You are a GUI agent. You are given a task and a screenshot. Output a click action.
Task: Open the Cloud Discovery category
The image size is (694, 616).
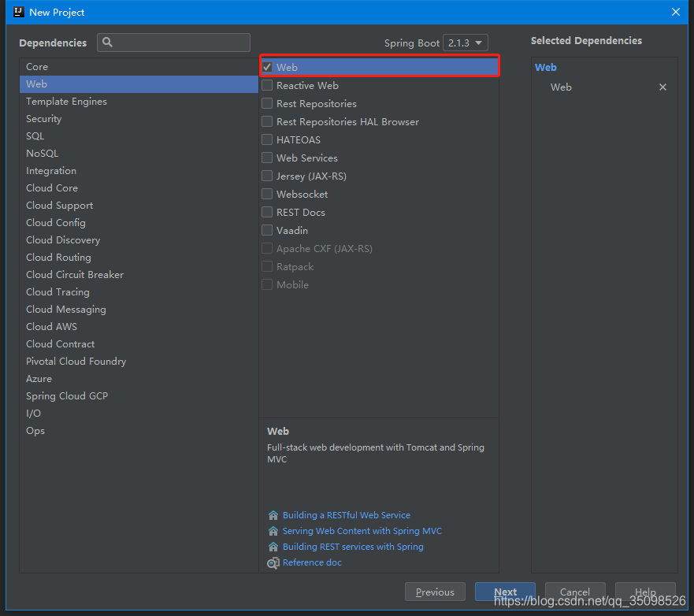point(139,239)
